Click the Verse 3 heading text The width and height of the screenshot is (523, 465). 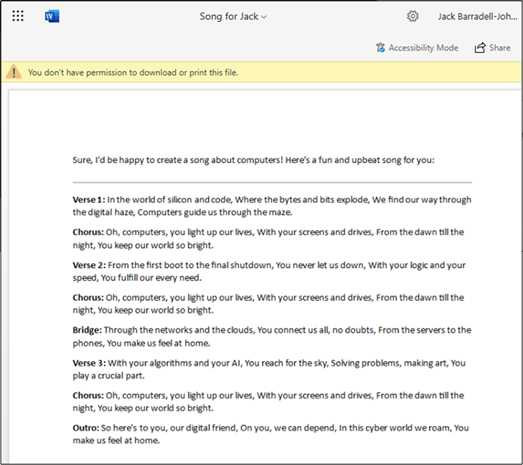click(89, 363)
